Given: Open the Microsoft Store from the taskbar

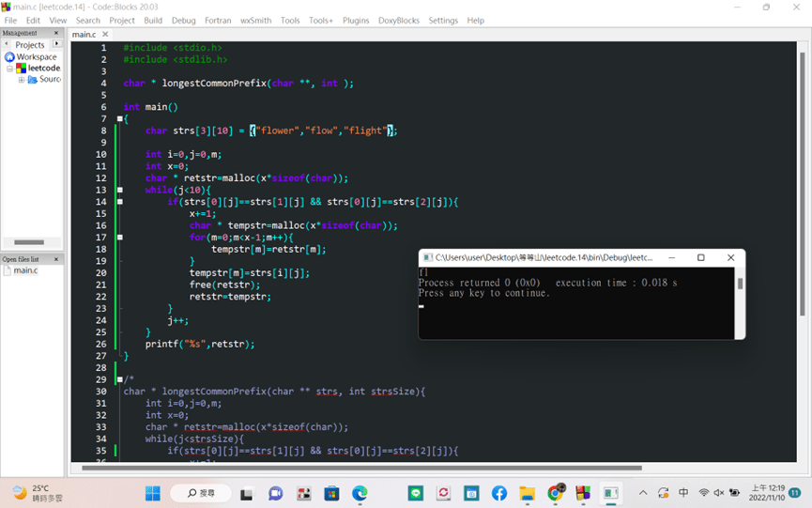Looking at the screenshot, I should tap(331, 493).
